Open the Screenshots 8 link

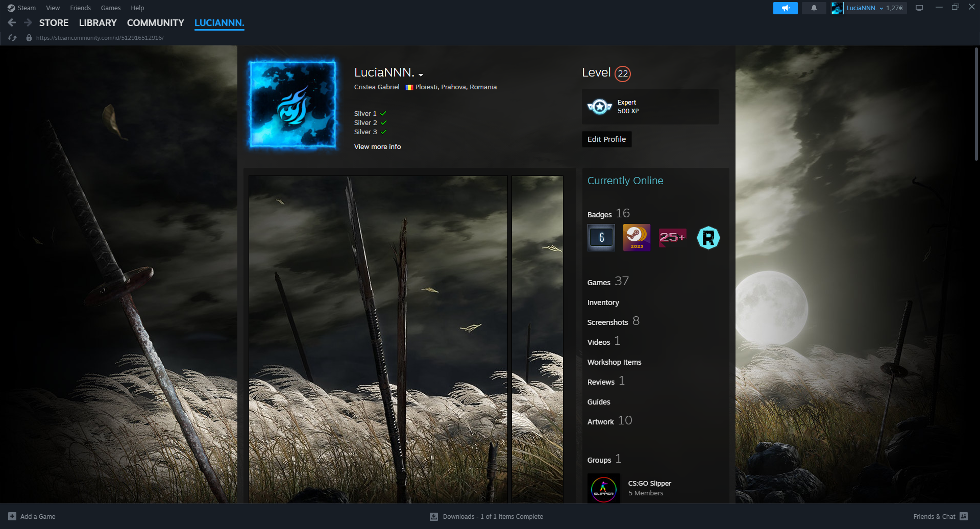click(x=614, y=321)
